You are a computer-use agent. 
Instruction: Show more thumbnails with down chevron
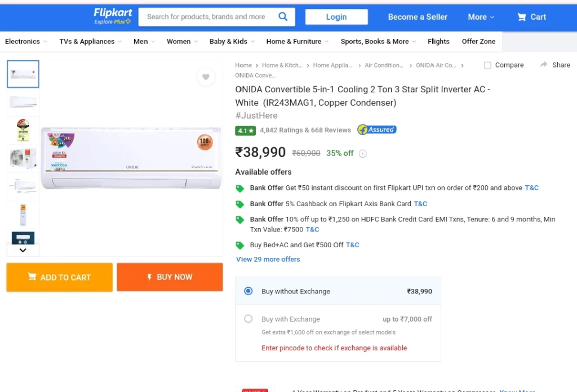23,250
